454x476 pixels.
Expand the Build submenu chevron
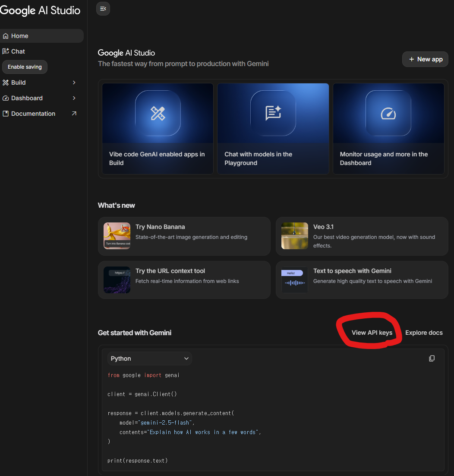[74, 83]
